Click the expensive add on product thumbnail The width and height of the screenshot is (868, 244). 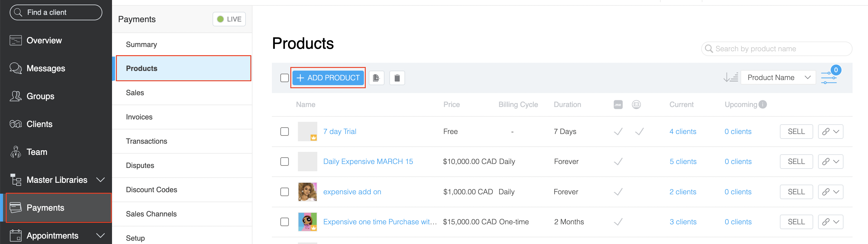(x=307, y=192)
